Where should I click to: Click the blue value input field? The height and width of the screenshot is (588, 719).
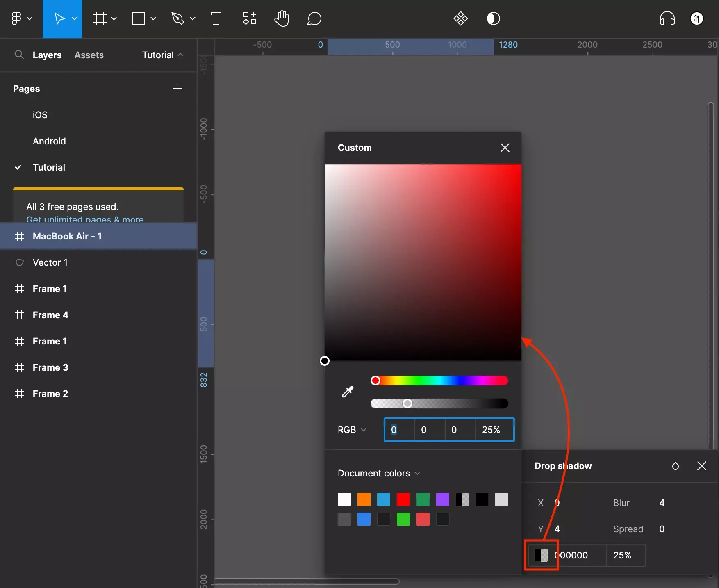[x=460, y=430]
